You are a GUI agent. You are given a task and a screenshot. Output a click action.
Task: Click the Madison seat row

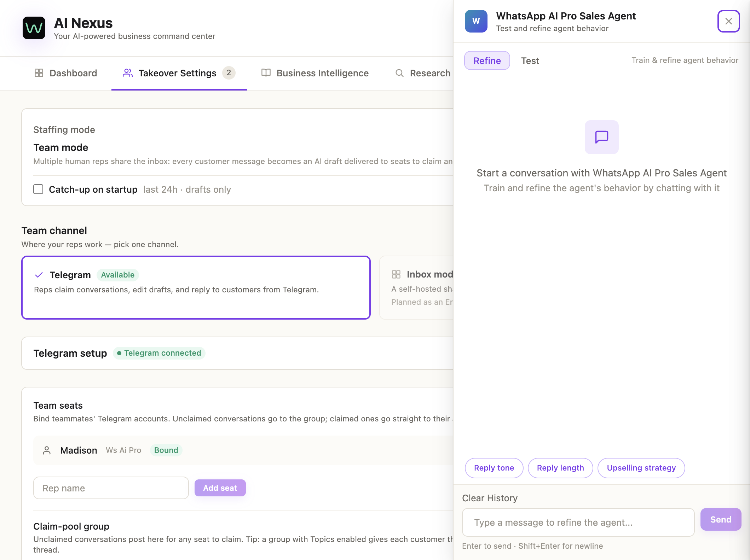point(243,450)
